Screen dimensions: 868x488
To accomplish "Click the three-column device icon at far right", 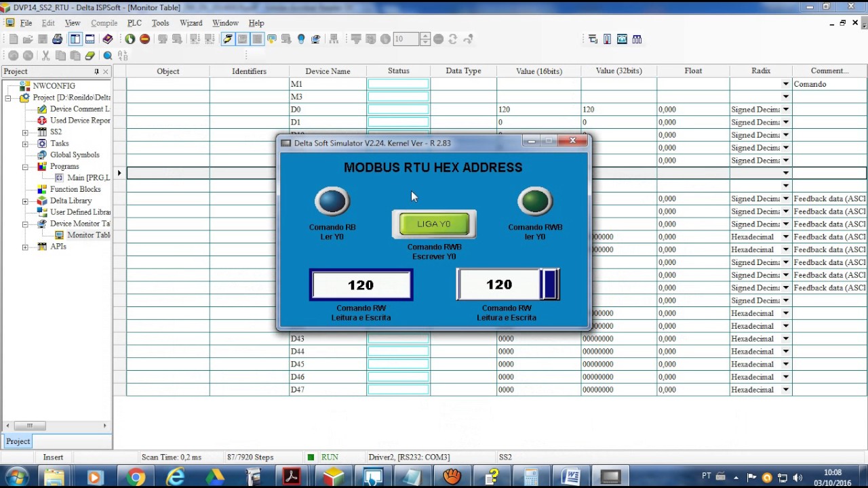I will coord(637,39).
